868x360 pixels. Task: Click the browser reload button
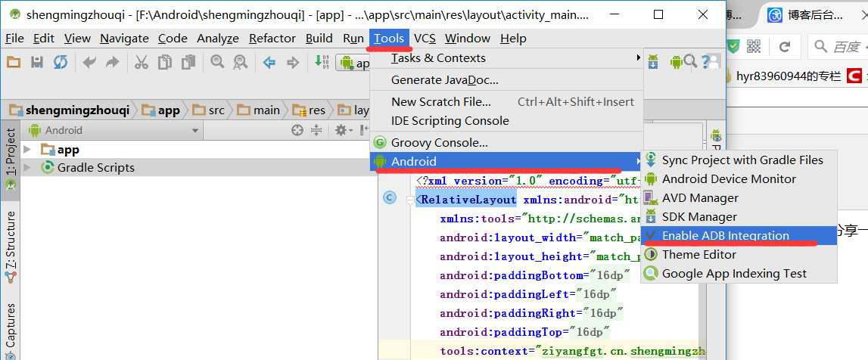[x=785, y=47]
